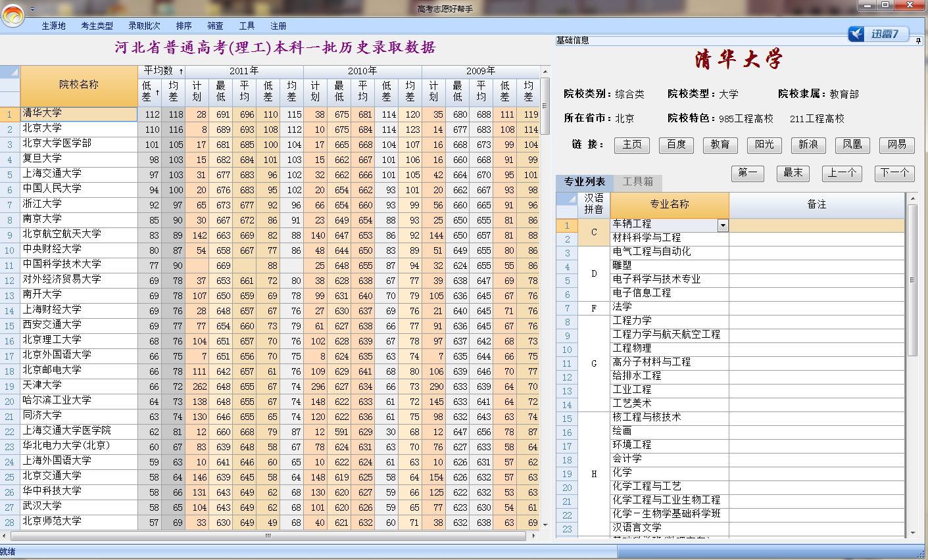928x560 pixels.
Task: Go to previous school with 上一个
Action: tap(842, 173)
